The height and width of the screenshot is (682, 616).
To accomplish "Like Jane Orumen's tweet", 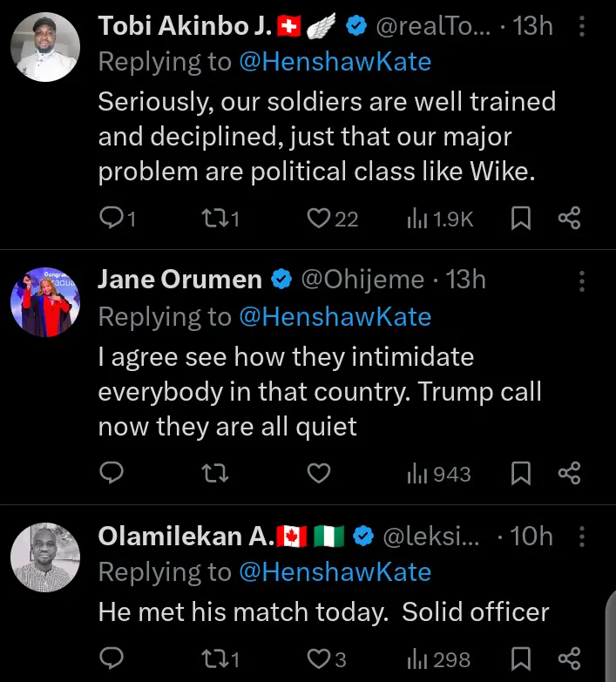I will (319, 473).
